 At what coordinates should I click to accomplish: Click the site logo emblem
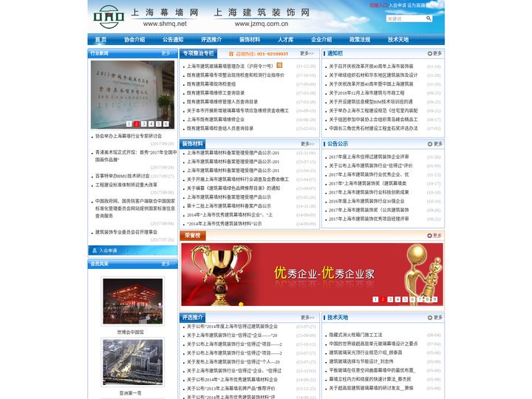(x=109, y=16)
